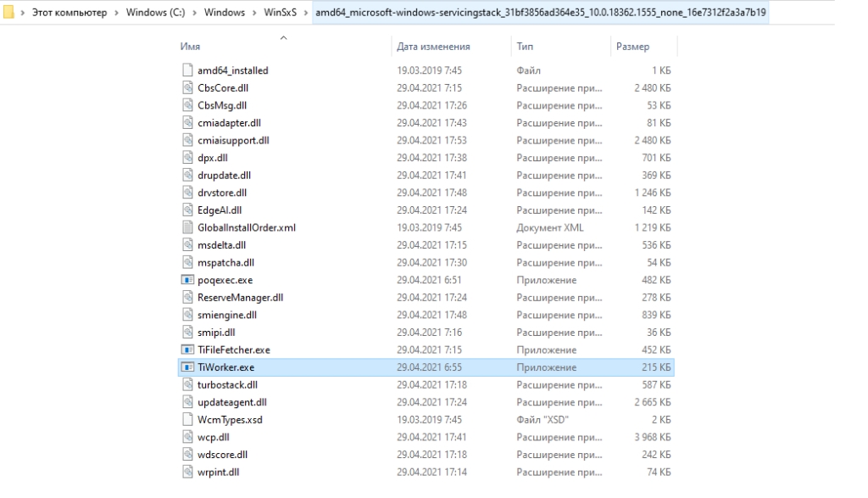Sort by Дата изменения column header
868x498 pixels.
coord(433,47)
